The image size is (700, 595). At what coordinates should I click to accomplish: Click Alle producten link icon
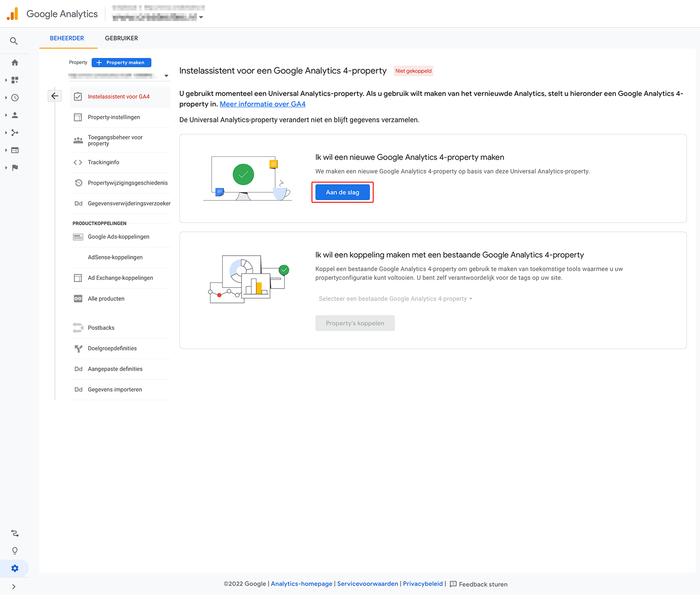click(78, 299)
